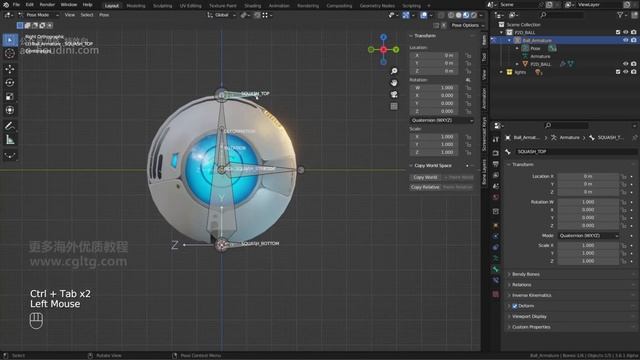The height and width of the screenshot is (360, 640).
Task: Select the Annotate tool
Action: (x=10, y=126)
